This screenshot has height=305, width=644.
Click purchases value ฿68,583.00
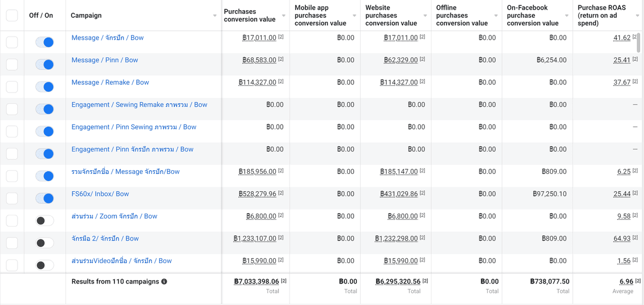pos(259,60)
